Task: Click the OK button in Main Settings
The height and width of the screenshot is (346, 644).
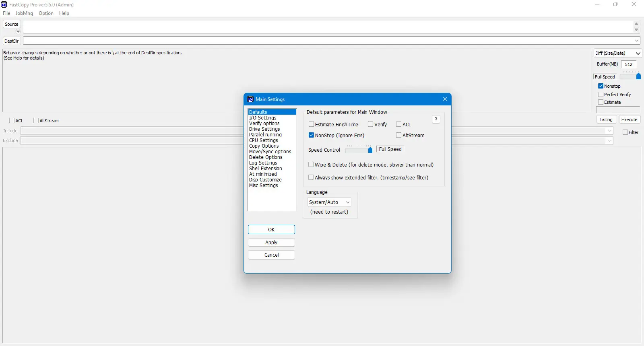Action: (x=271, y=230)
